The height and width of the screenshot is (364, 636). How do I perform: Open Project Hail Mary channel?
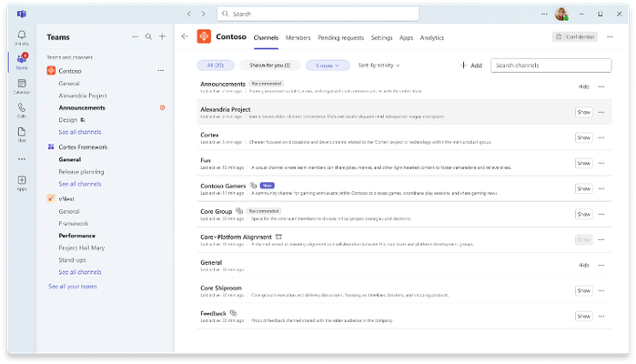point(82,248)
